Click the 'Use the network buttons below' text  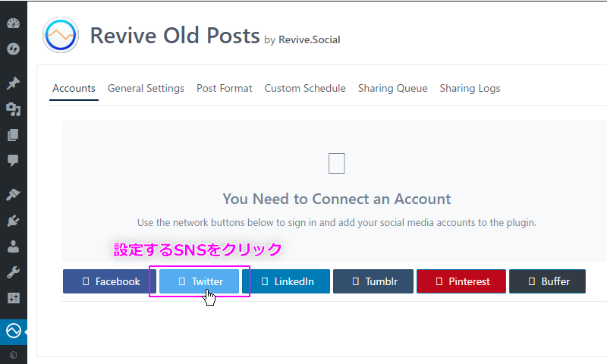click(336, 223)
